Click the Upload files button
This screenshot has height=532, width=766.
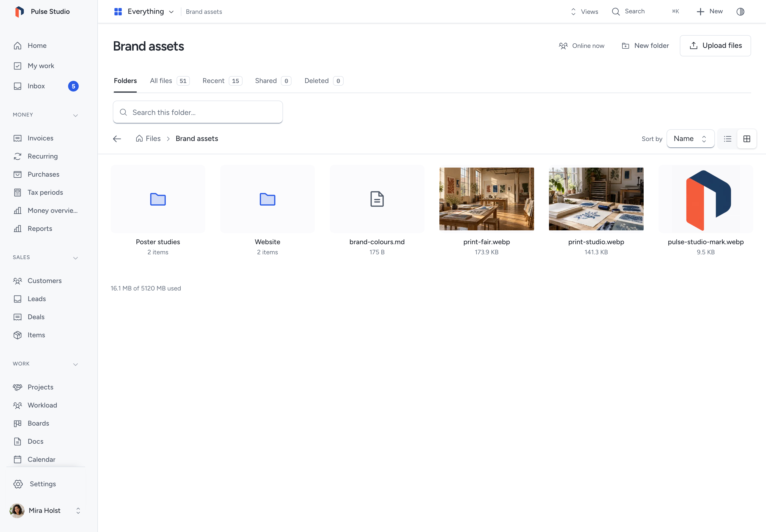[x=715, y=46]
